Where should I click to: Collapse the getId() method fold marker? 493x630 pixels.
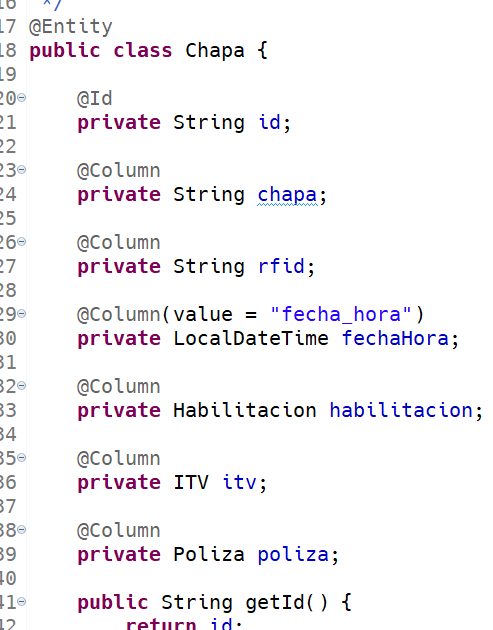click(x=22, y=601)
